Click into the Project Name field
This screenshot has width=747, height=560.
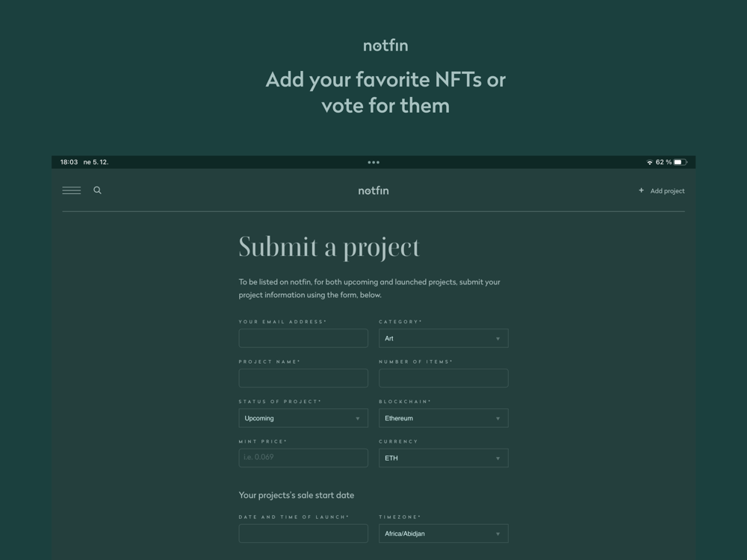pyautogui.click(x=303, y=378)
